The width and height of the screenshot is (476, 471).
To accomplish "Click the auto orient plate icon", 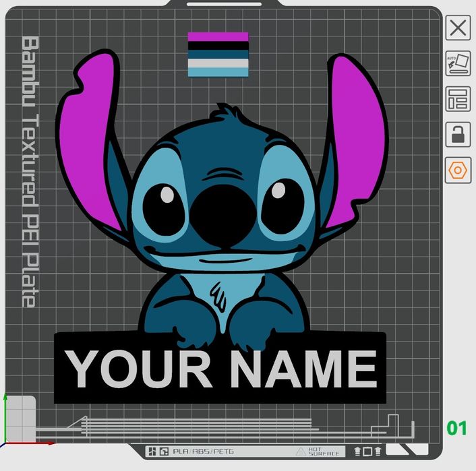I will point(458,63).
